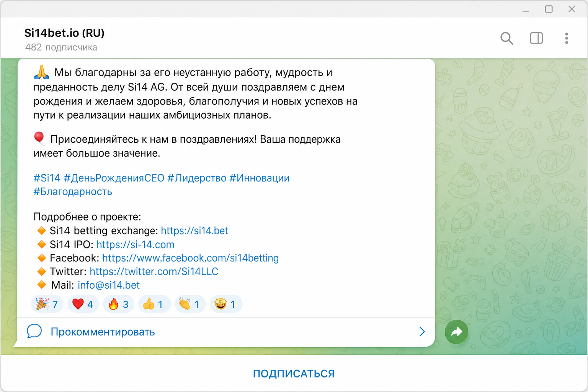The height and width of the screenshot is (392, 588).
Task: Open the https://si-14.com IPO link
Action: 136,245
